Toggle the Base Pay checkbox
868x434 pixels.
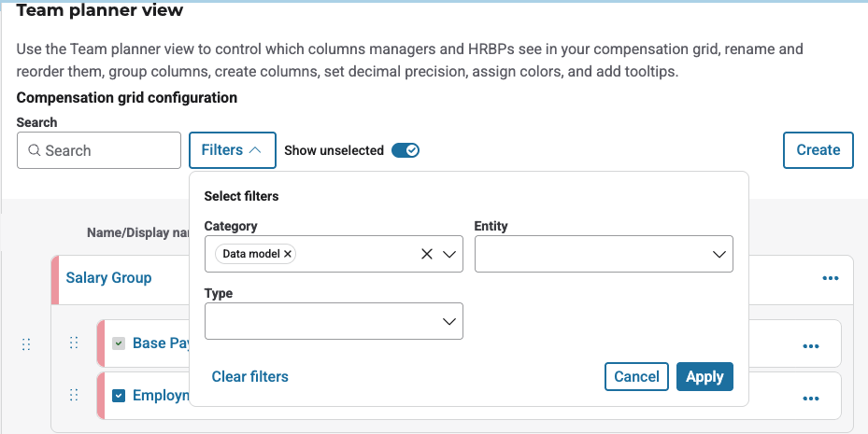point(119,343)
